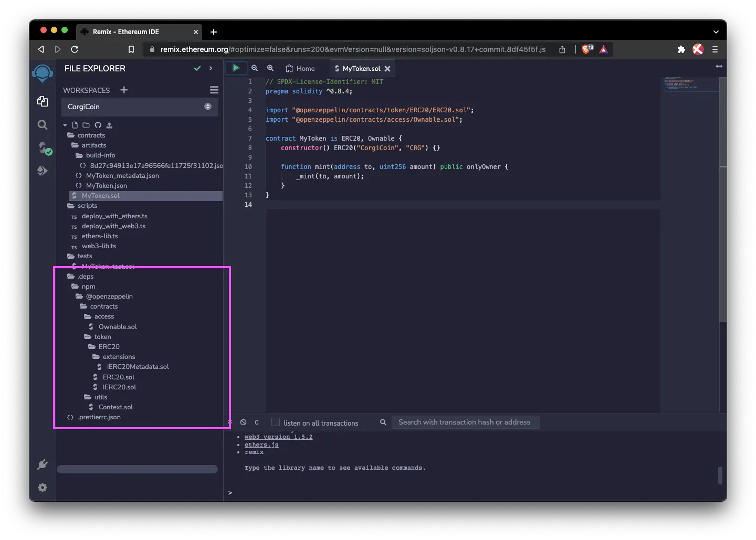Open the ethers.js link in terminal

point(261,444)
